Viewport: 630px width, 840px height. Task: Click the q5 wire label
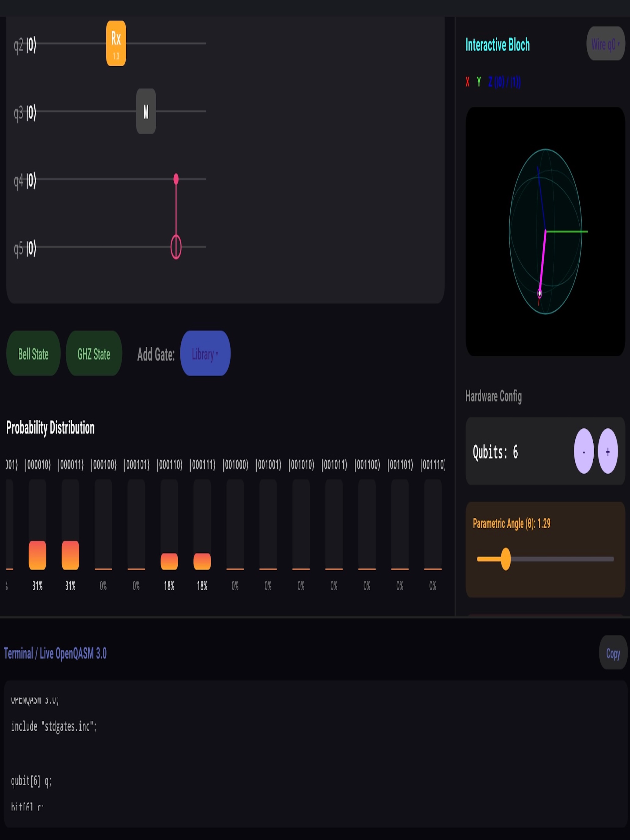[x=25, y=248]
